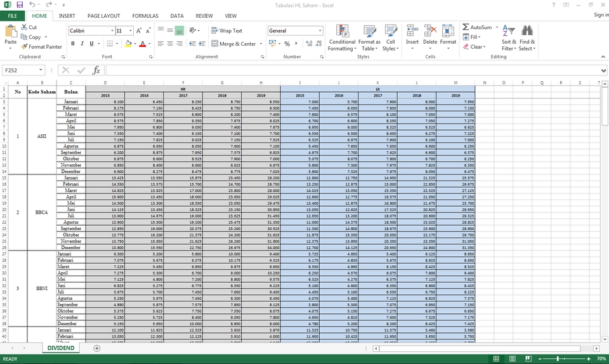The height and width of the screenshot is (364, 609).
Task: Align text right
Action: coord(179,44)
